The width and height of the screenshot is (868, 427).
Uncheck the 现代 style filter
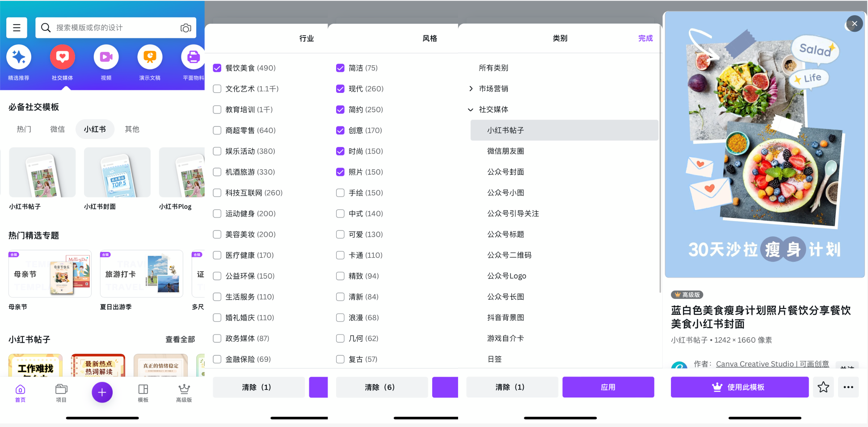click(x=340, y=88)
